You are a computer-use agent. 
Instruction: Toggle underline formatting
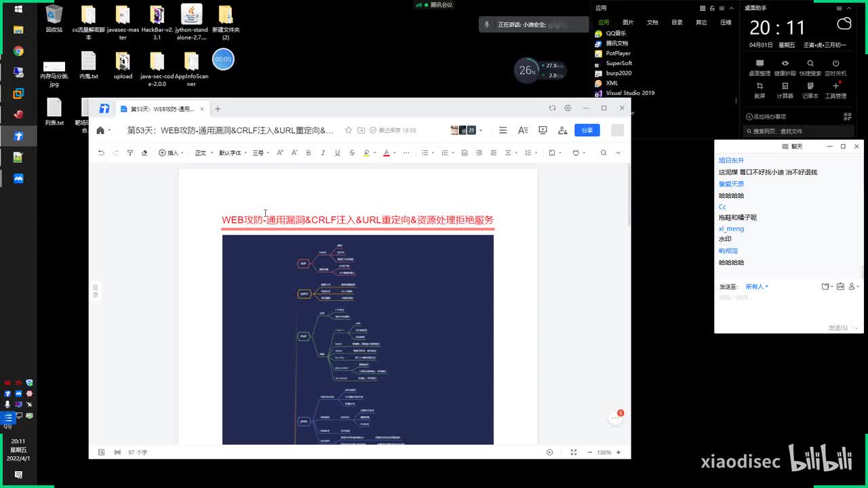337,153
